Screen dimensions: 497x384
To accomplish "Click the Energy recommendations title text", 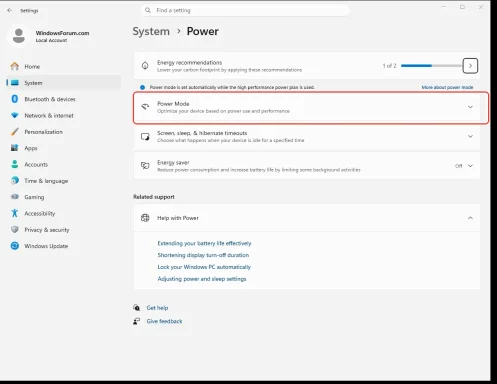I will (189, 63).
